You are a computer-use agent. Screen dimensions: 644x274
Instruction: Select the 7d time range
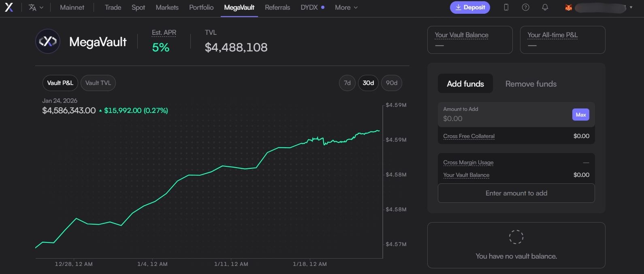[347, 83]
